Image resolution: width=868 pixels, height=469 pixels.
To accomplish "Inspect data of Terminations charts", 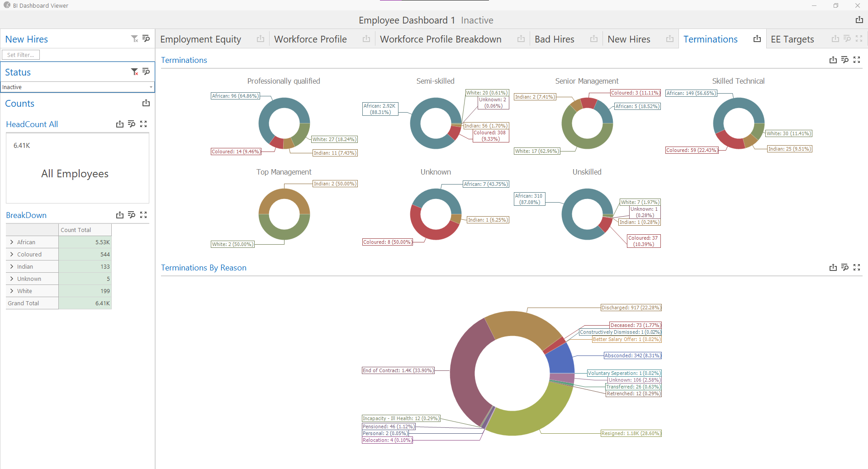I will point(845,60).
